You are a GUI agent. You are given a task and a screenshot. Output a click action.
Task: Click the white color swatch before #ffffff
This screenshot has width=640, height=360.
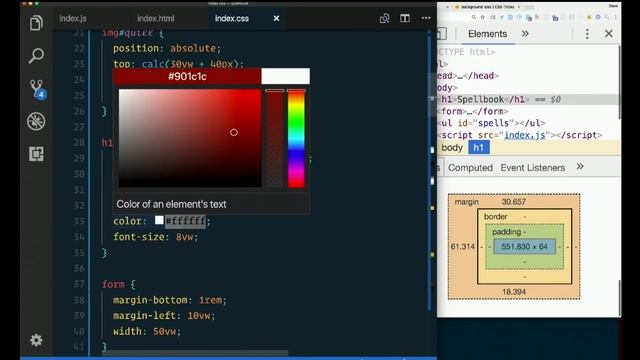[159, 220]
